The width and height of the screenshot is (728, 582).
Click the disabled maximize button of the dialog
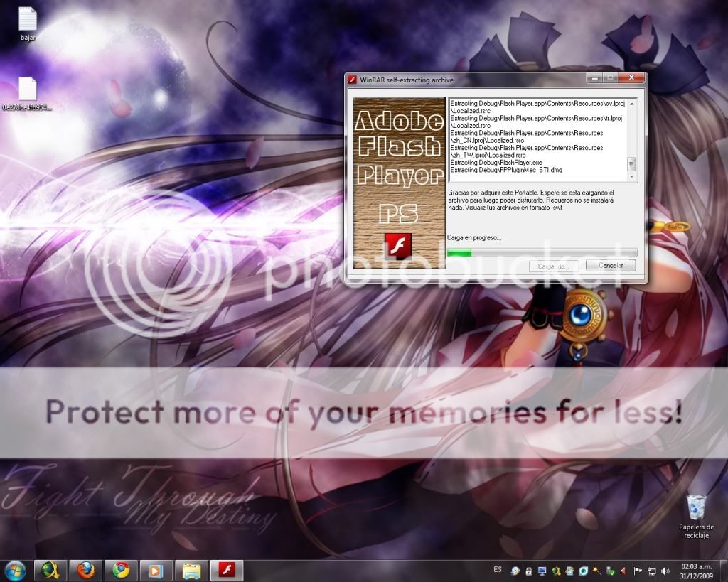click(611, 78)
